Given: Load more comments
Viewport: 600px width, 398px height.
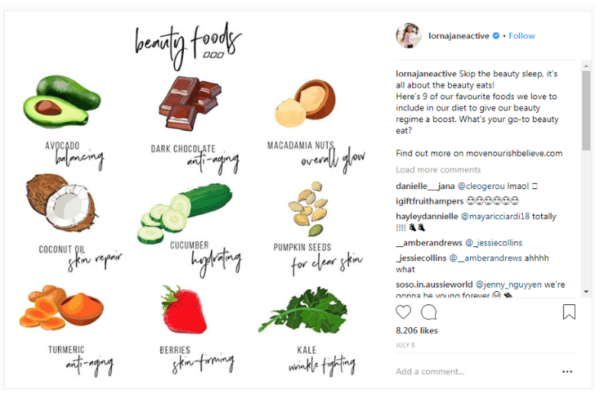Looking at the screenshot, I should click(438, 170).
